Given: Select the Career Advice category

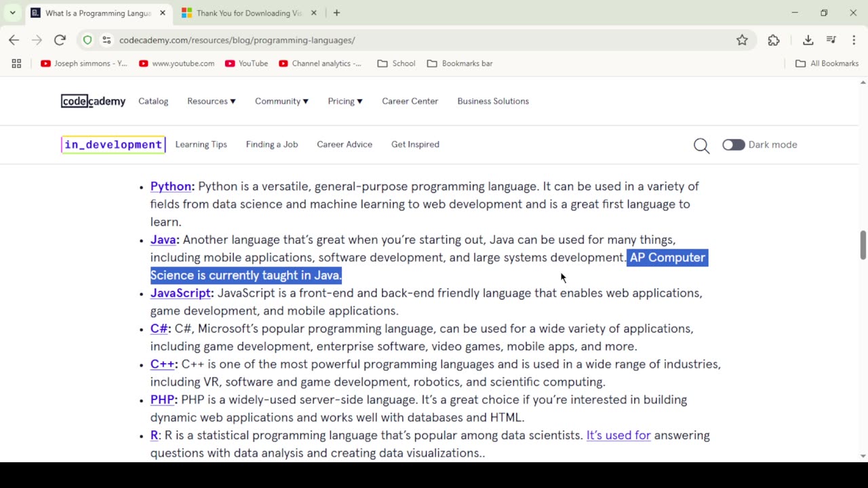Looking at the screenshot, I should pyautogui.click(x=344, y=144).
